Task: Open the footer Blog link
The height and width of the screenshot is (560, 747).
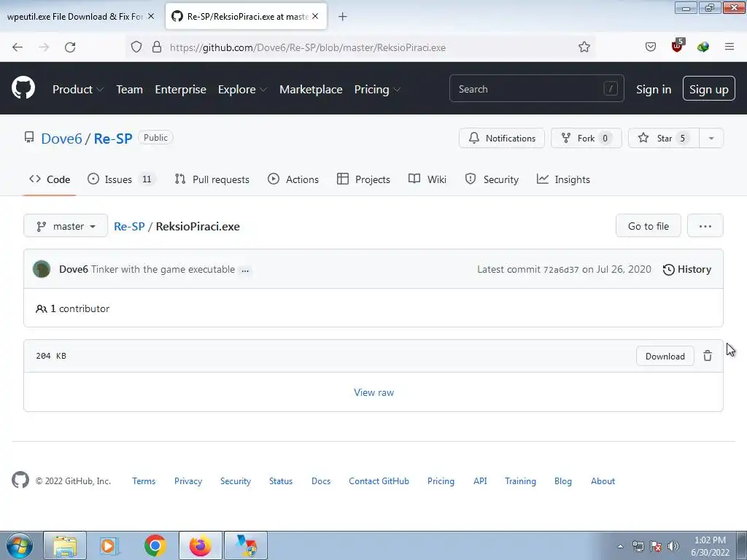Action: click(563, 481)
